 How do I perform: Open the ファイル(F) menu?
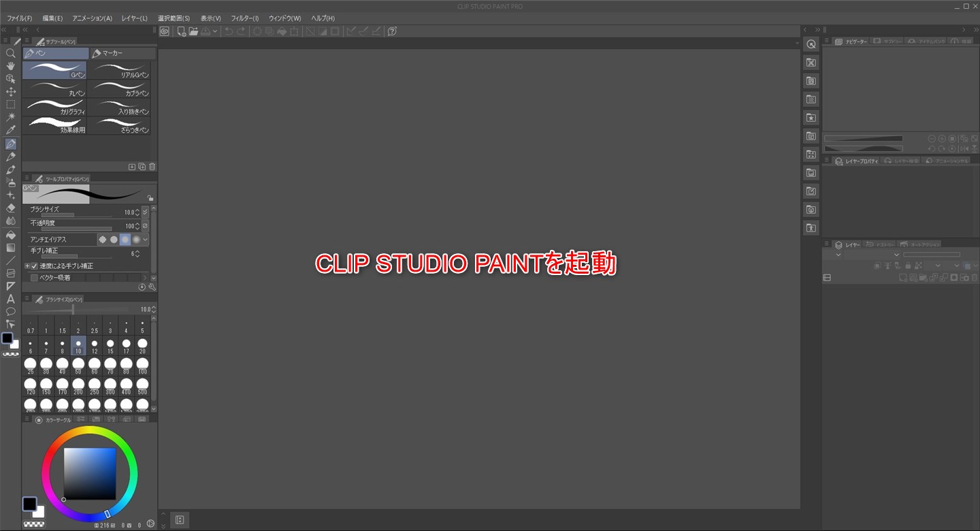click(19, 18)
